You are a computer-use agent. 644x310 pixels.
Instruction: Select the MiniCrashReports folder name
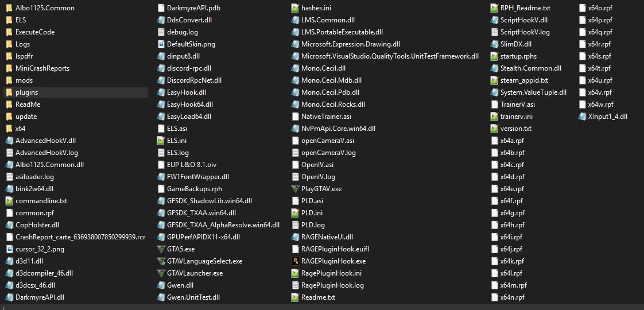42,68
